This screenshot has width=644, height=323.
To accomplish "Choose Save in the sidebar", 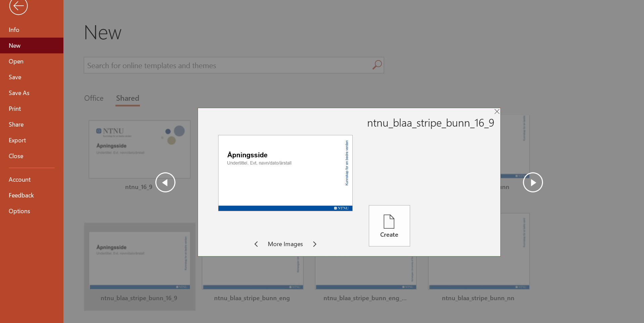I will pos(32,77).
